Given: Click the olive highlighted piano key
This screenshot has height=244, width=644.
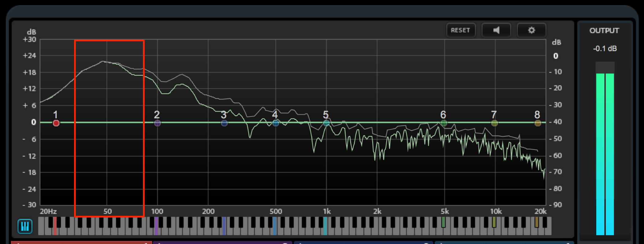Looking at the screenshot, I should coord(494,222).
